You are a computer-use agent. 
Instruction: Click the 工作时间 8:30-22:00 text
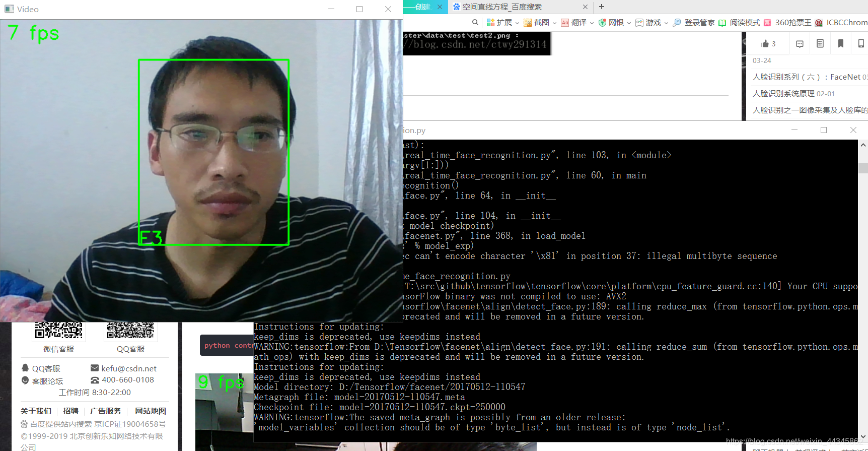coord(95,392)
